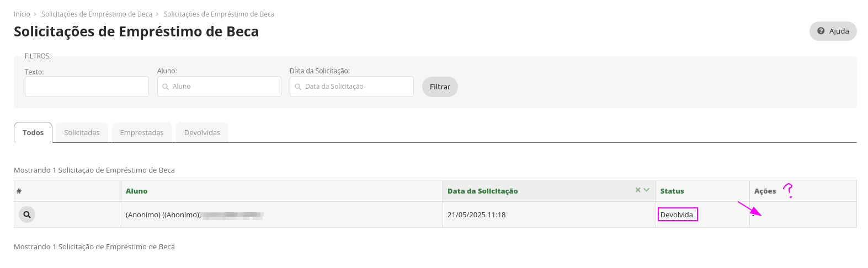Select the Emprestadas tab

pos(142,132)
